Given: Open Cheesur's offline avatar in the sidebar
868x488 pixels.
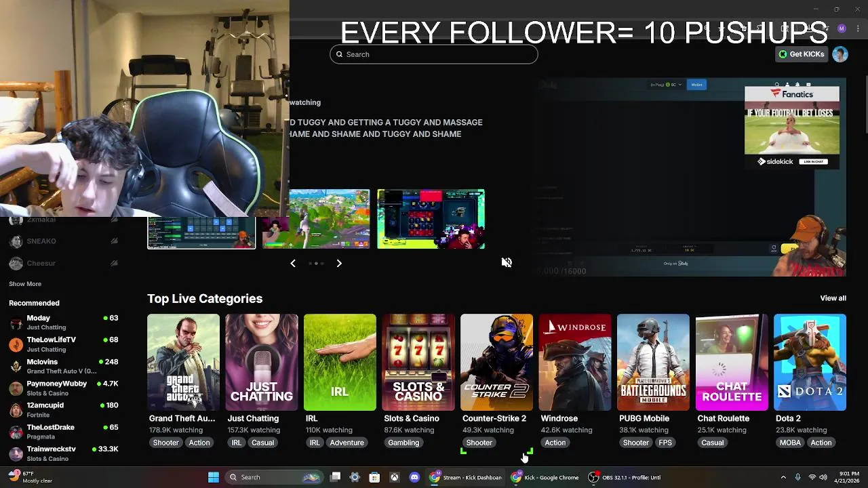Looking at the screenshot, I should (16, 263).
